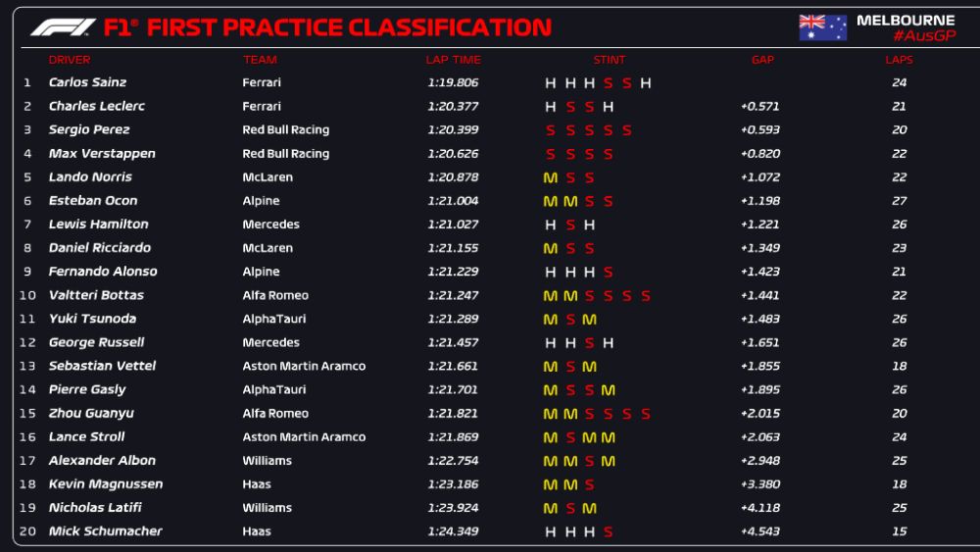Select Max Verstappen driver name
Image resolution: width=980 pixels, height=552 pixels.
pyautogui.click(x=102, y=154)
